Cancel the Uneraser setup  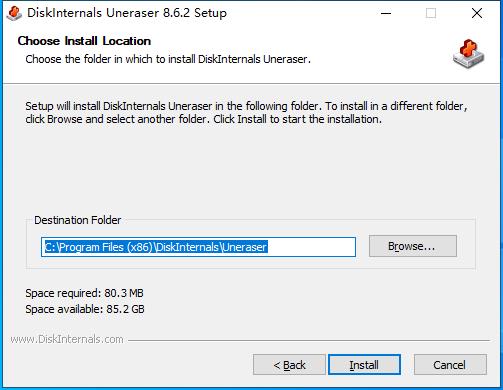450,365
